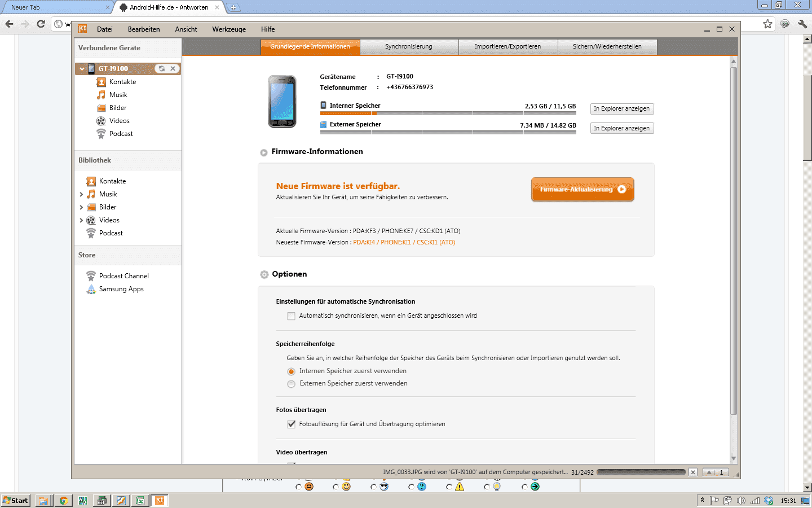
Task: Collapse the Firmware-Informationen section
Action: [x=263, y=152]
